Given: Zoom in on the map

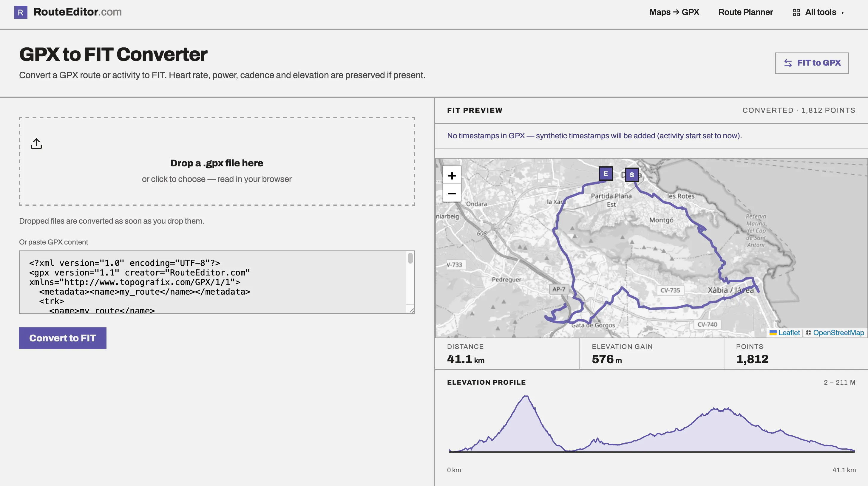Looking at the screenshot, I should pyautogui.click(x=452, y=176).
